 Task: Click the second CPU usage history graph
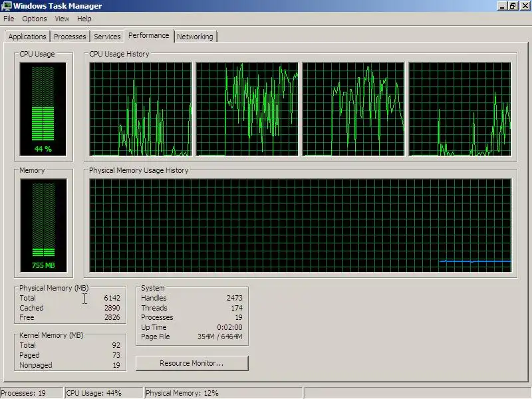247,109
